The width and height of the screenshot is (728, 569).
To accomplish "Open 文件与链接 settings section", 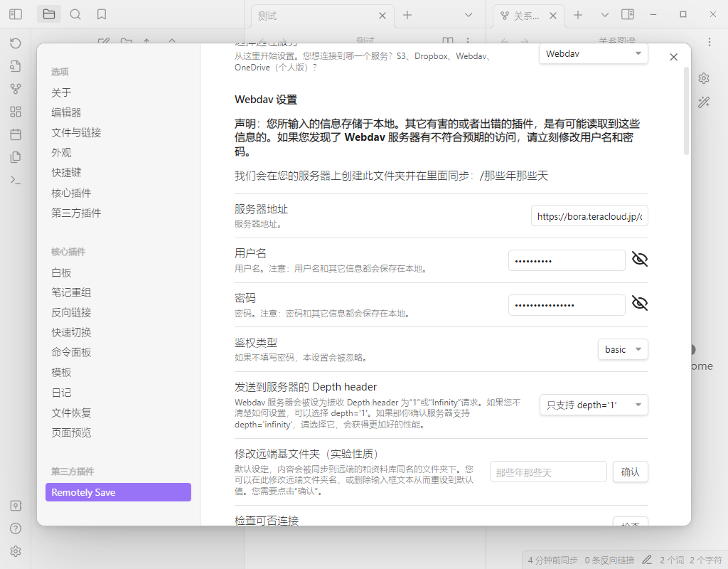I will pyautogui.click(x=76, y=132).
